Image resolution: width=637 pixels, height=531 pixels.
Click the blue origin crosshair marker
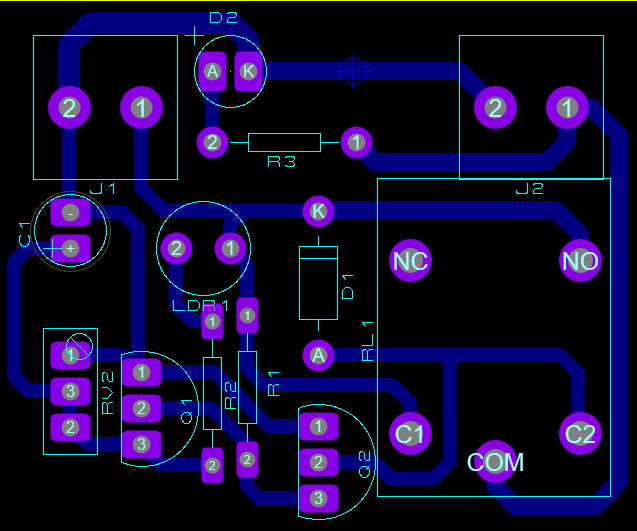tap(353, 72)
